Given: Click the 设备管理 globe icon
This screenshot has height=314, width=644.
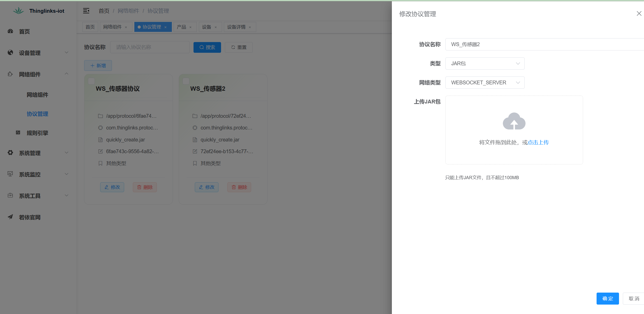Looking at the screenshot, I should 10,53.
